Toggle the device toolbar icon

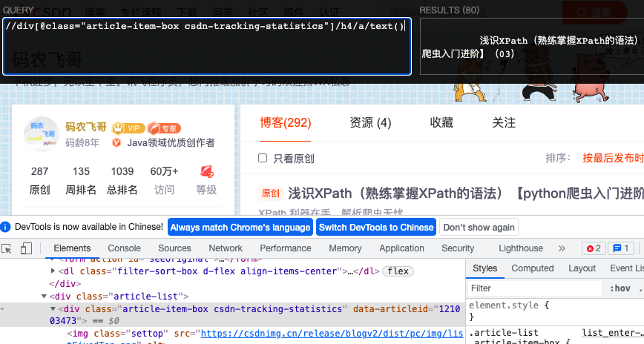pyautogui.click(x=26, y=248)
